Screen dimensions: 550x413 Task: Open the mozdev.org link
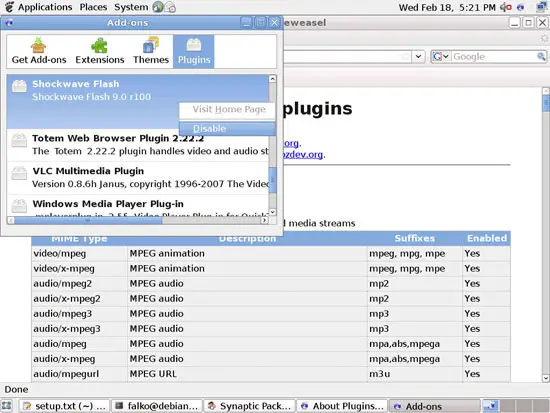click(303, 154)
